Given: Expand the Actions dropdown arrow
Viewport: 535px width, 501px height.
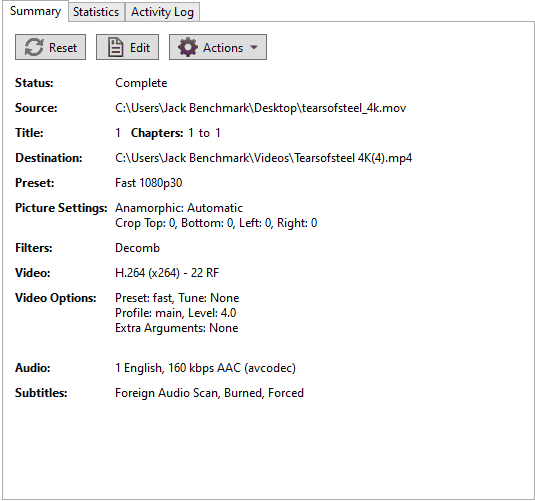Looking at the screenshot, I should 254,47.
